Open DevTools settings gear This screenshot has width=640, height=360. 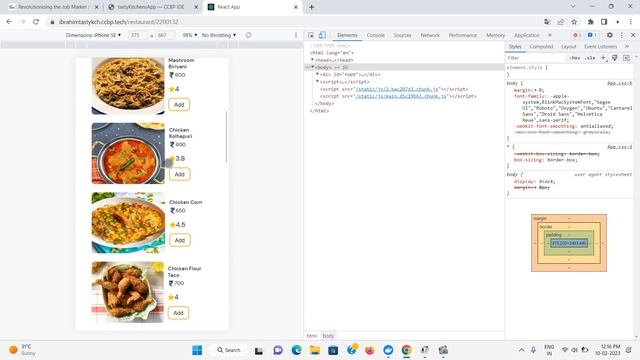coord(609,35)
